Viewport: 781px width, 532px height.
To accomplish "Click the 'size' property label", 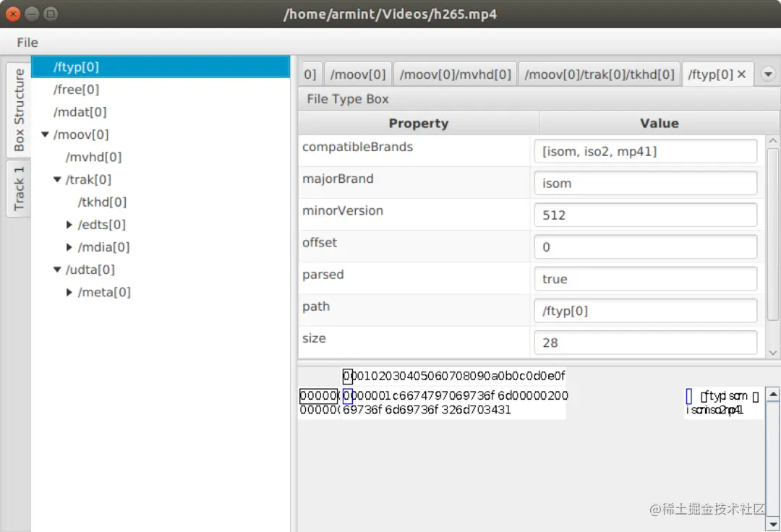I will point(314,338).
